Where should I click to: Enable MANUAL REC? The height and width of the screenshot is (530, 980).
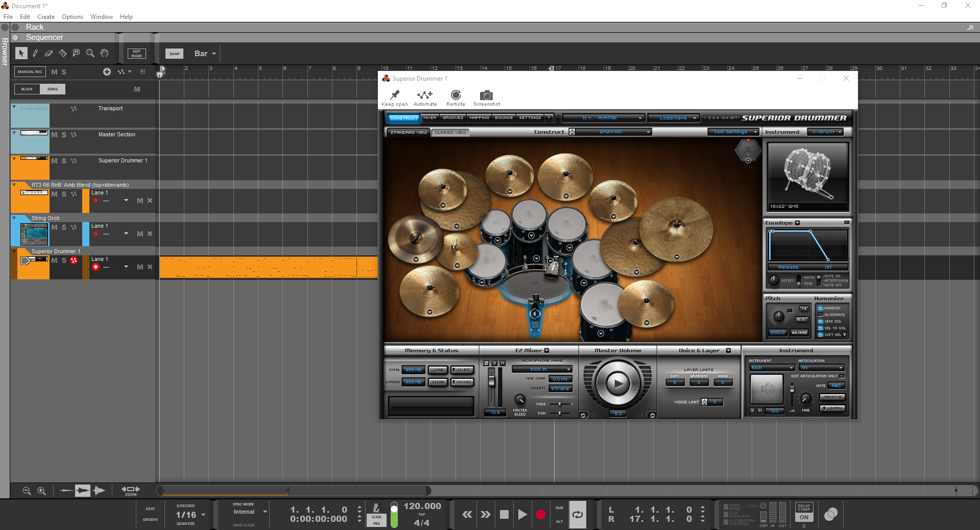30,72
